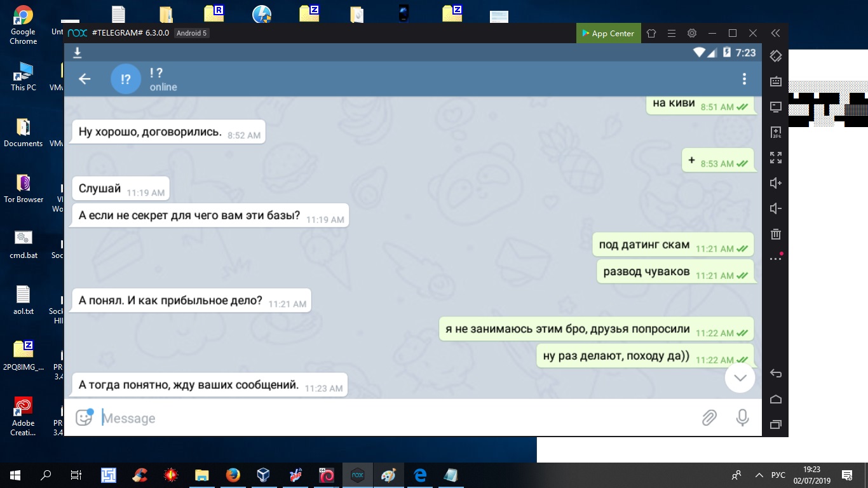Screen dimensions: 868x488
Task: Toggle Nox fullscreen mode icon
Action: pyautogui.click(x=775, y=158)
